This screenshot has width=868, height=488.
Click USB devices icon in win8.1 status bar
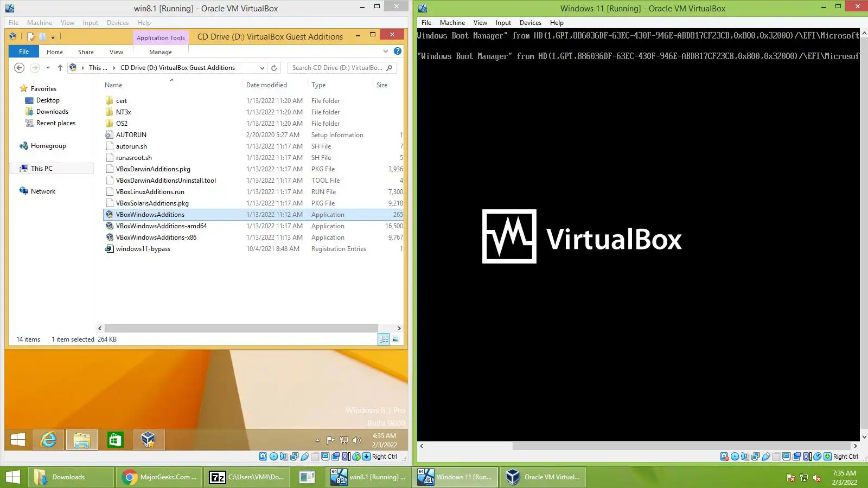(305, 457)
